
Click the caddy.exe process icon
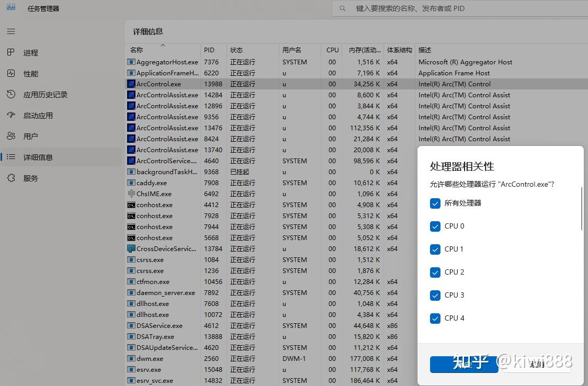click(x=131, y=183)
